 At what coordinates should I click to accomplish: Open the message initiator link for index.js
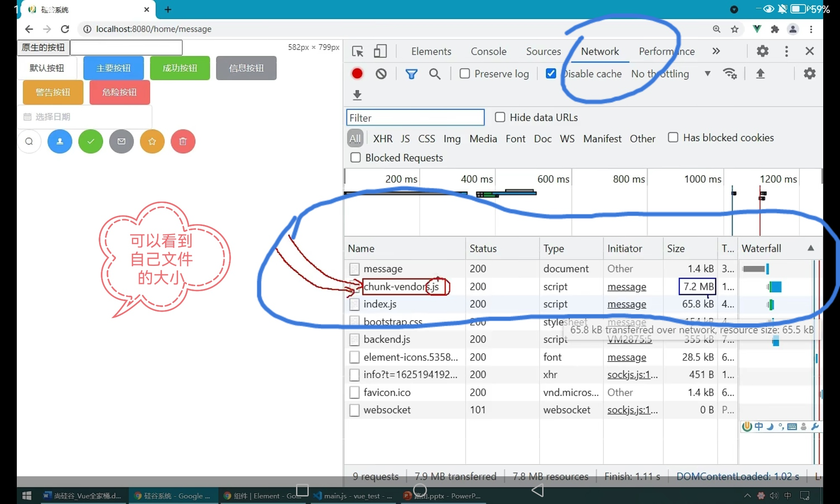pyautogui.click(x=627, y=304)
